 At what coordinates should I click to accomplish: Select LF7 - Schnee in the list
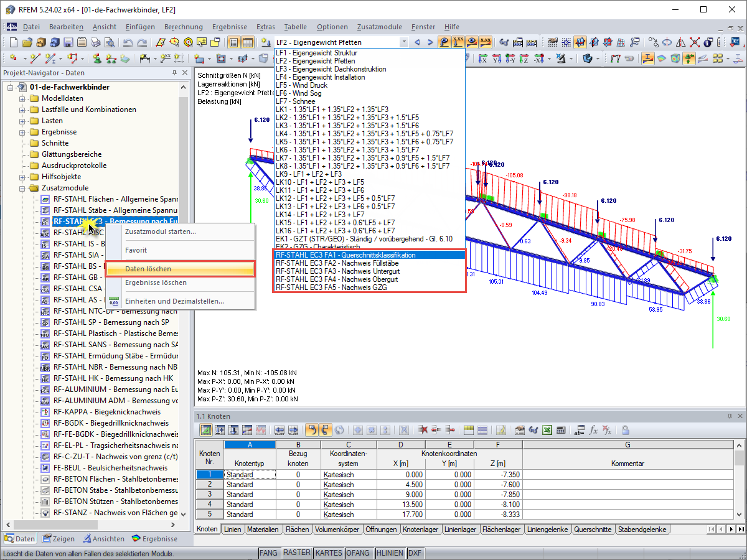click(370, 101)
